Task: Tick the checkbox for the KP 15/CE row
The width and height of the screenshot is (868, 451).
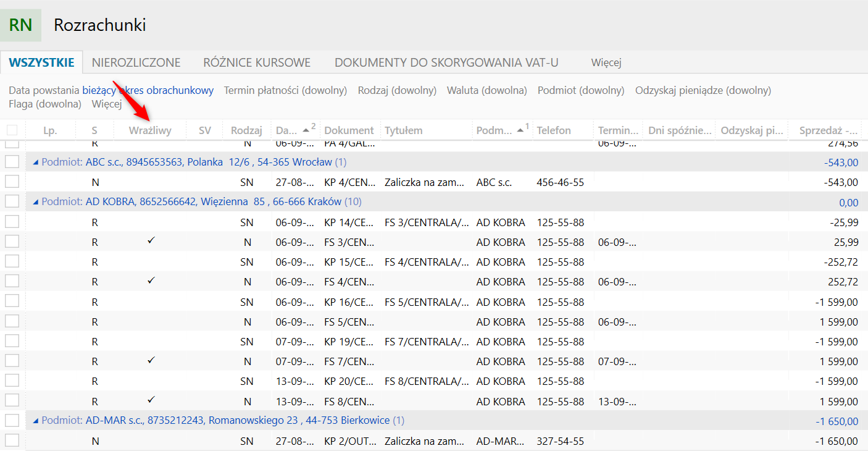Action: click(x=12, y=261)
